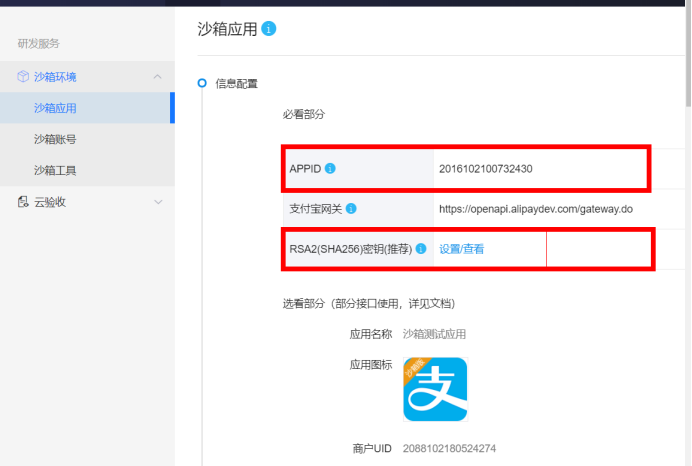The height and width of the screenshot is (466, 692).
Task: Click the info icon beside RSA2(SHA256)密钥
Action: 421,248
